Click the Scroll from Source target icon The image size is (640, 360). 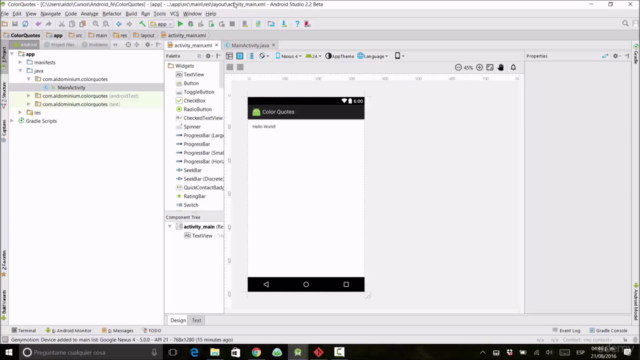(x=128, y=44)
